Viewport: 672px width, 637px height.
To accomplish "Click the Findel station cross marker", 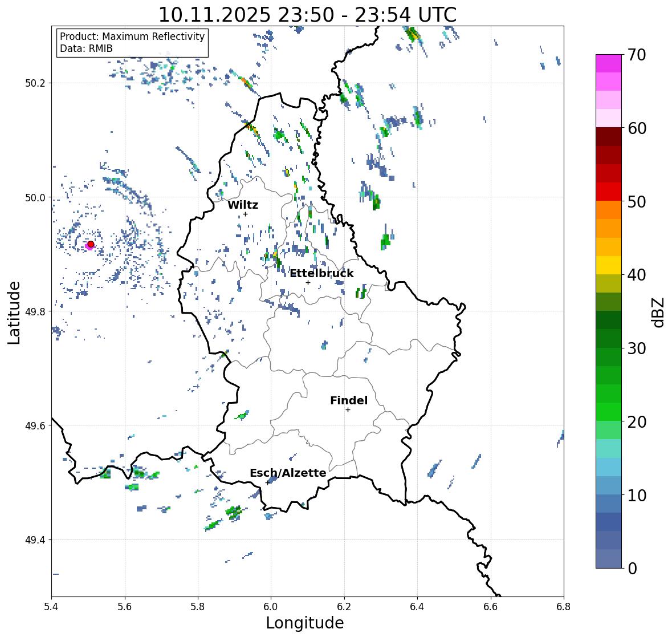I will (348, 410).
